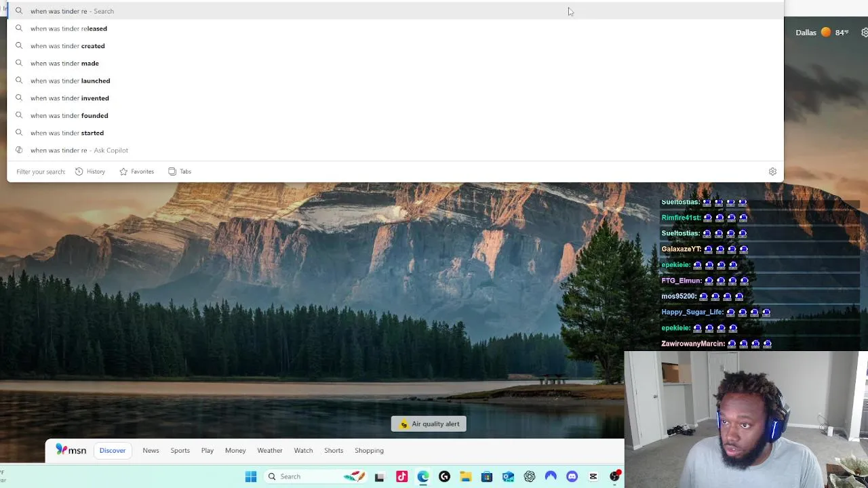Open the Money tab on MSN
This screenshot has height=488, width=868.
[235, 450]
